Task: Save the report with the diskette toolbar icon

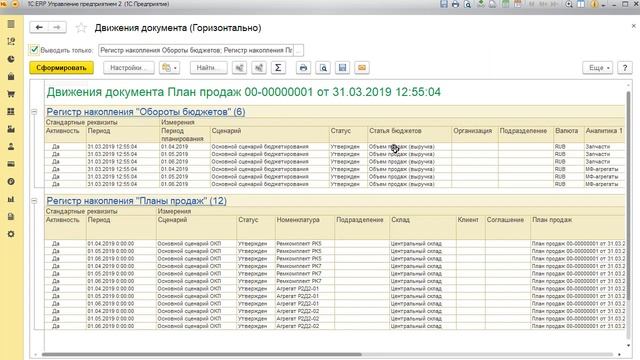Action: point(342,68)
